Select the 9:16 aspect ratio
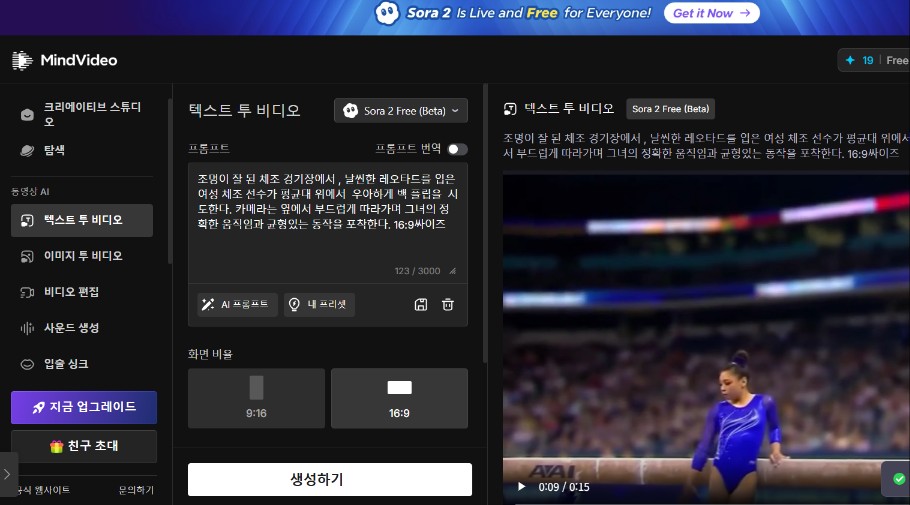 click(256, 397)
